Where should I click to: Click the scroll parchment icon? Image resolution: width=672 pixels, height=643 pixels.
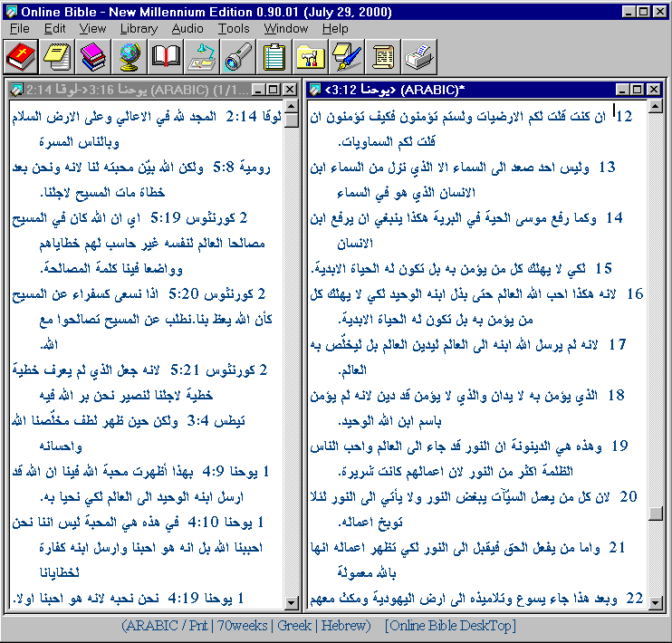point(382,57)
